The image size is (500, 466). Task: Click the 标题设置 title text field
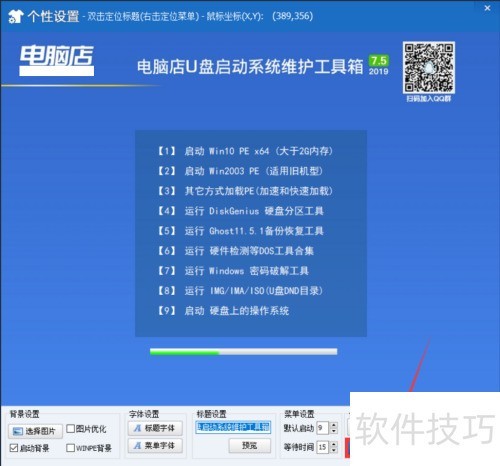pos(233,427)
